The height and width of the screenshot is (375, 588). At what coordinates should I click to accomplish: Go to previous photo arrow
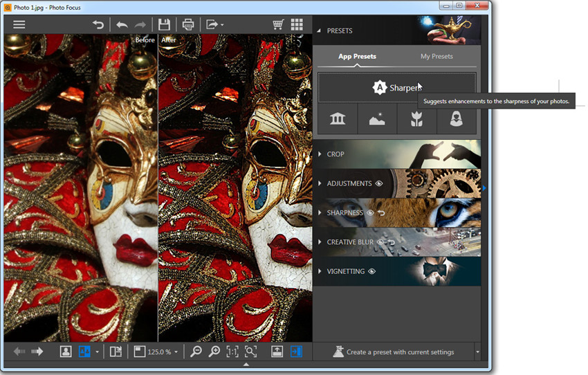pos(19,351)
